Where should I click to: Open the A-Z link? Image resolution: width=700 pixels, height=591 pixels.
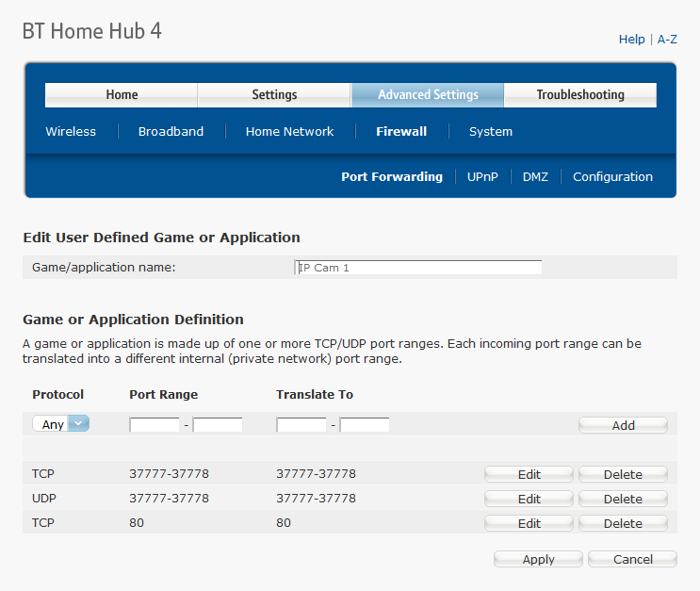click(x=667, y=40)
